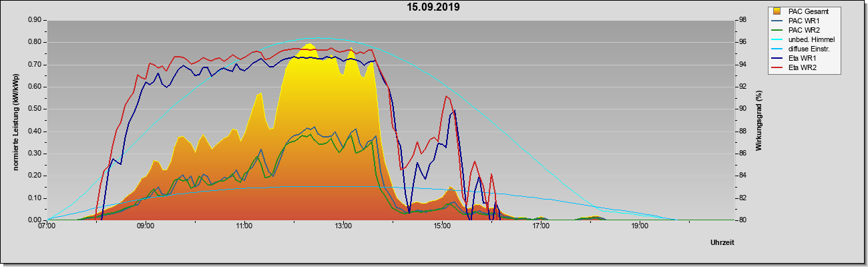Click the Uhrzeit axis label
Viewport: 868px width, 267px height.
(x=722, y=242)
